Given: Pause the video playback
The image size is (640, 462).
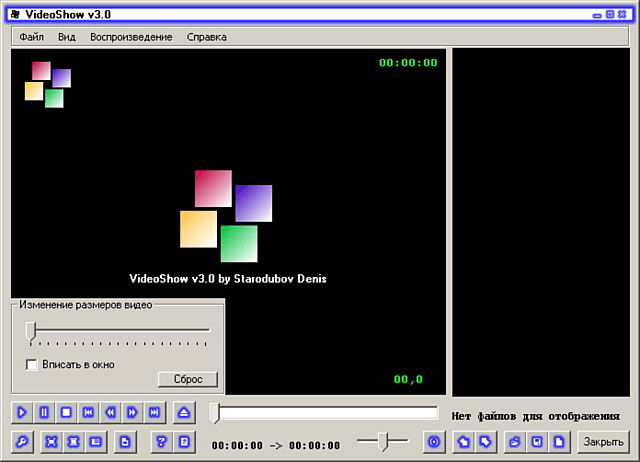Looking at the screenshot, I should 44,412.
